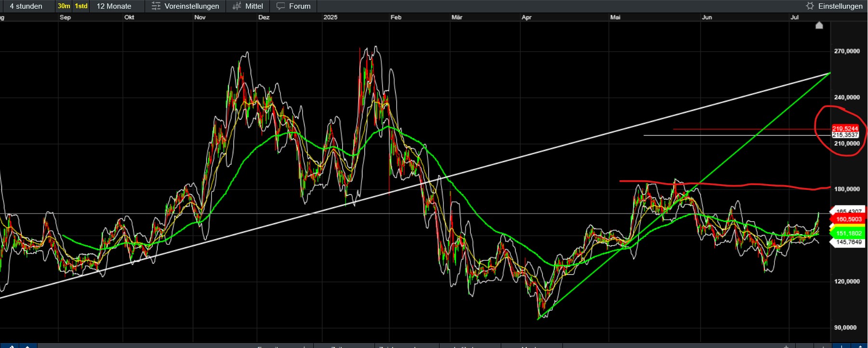
Task: Click the Dez label on the time axis
Action: point(264,17)
